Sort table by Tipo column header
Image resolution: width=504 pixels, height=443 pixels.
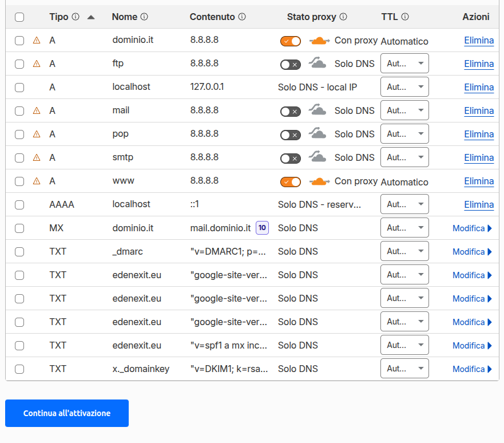(59, 17)
